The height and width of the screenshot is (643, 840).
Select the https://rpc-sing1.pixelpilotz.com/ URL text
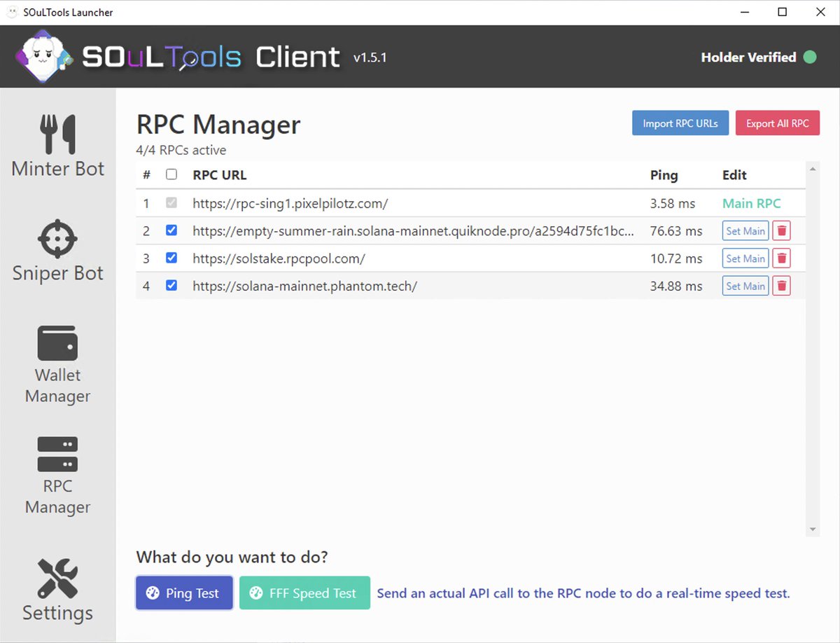pyautogui.click(x=290, y=204)
